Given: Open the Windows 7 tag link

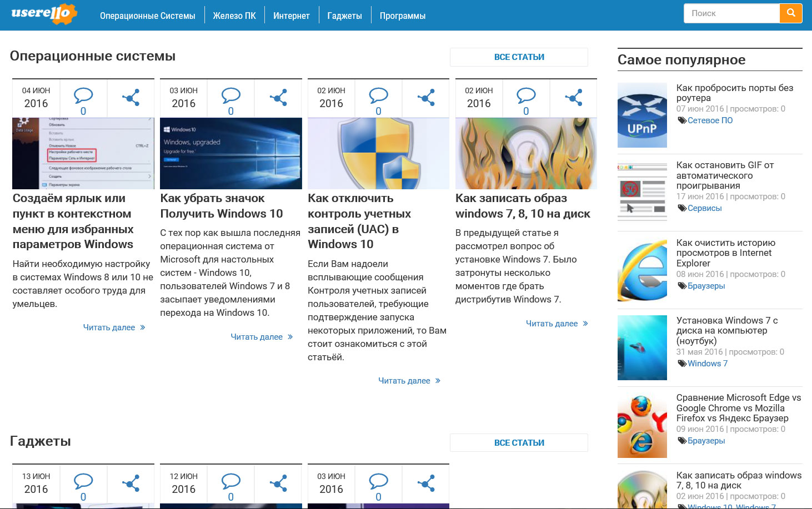Looking at the screenshot, I should click(707, 364).
